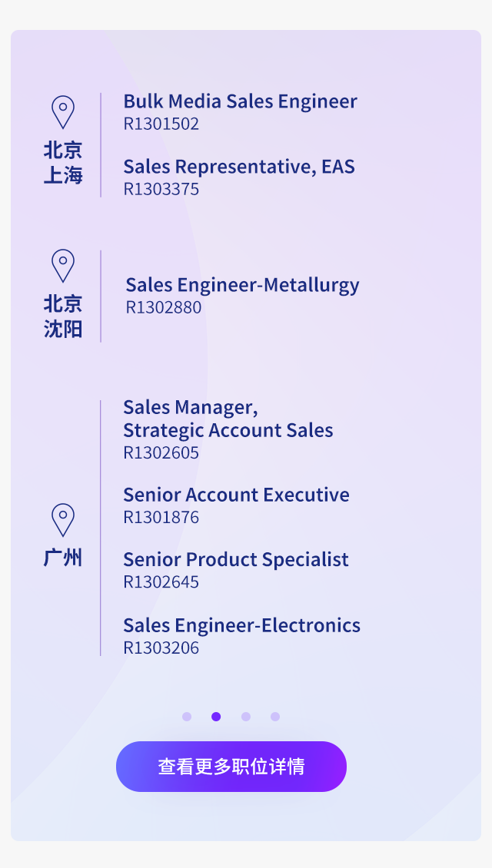Click job ID R1301502
The width and height of the screenshot is (492, 868).
pos(161,124)
